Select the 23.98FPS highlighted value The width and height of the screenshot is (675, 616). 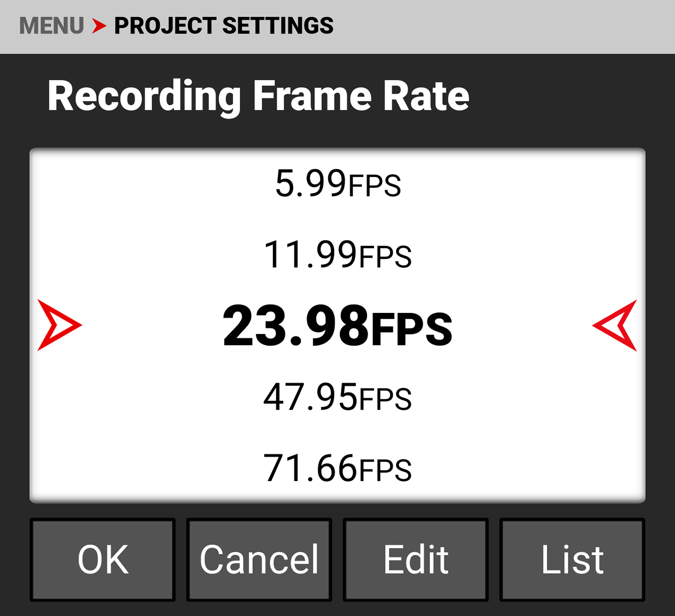click(x=337, y=326)
